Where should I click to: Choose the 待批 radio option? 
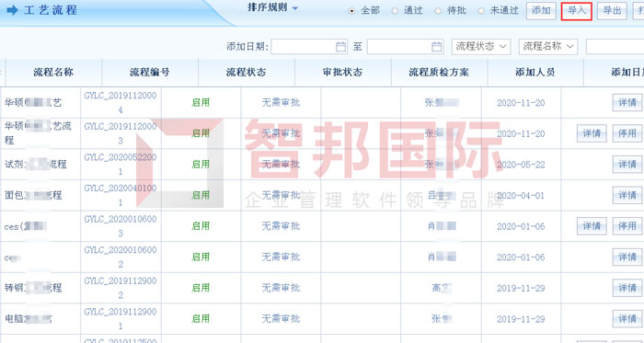coord(438,11)
